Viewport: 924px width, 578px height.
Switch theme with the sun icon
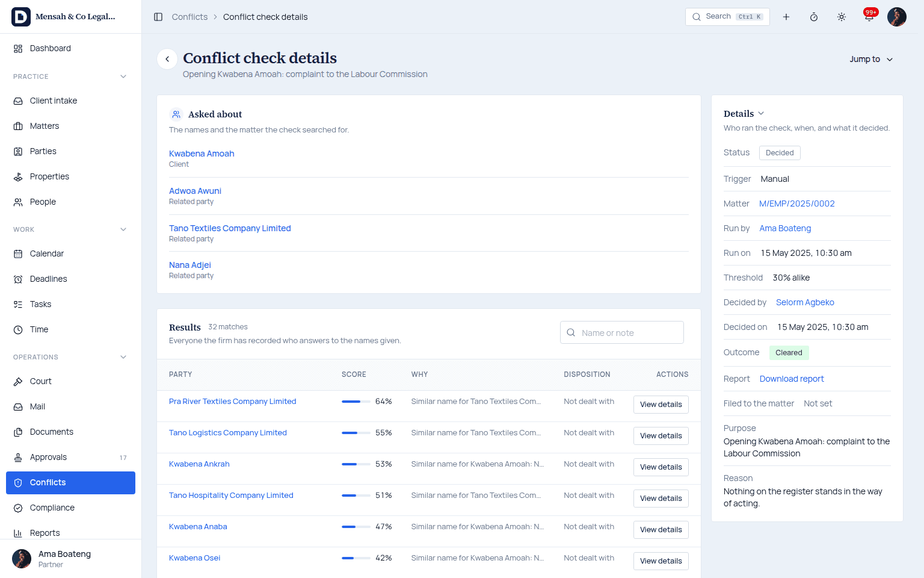click(x=842, y=17)
